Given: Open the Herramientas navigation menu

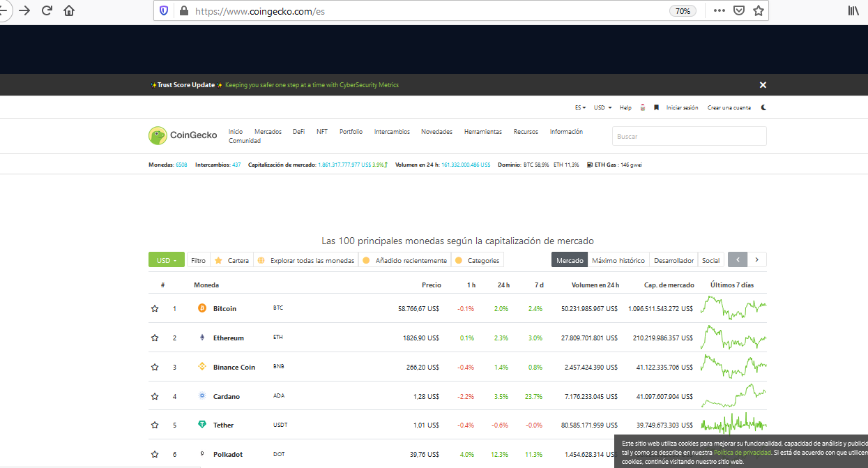Looking at the screenshot, I should [x=482, y=132].
